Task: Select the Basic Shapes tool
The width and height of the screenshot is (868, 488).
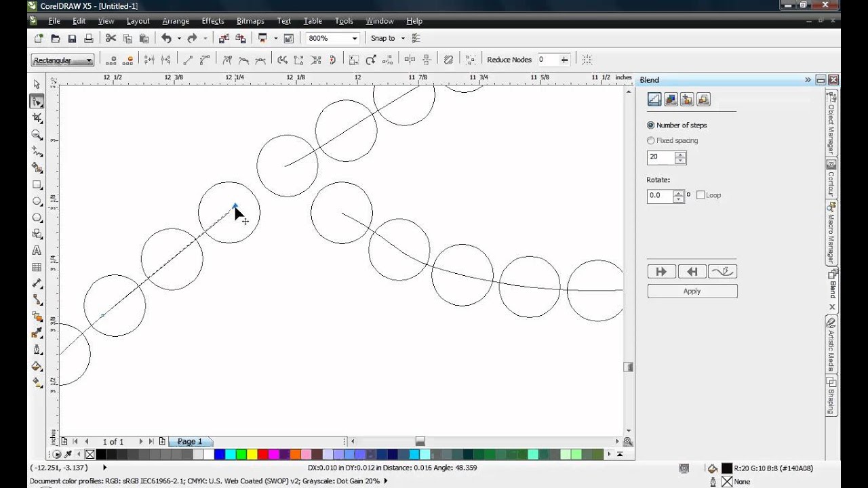Action: tap(37, 234)
